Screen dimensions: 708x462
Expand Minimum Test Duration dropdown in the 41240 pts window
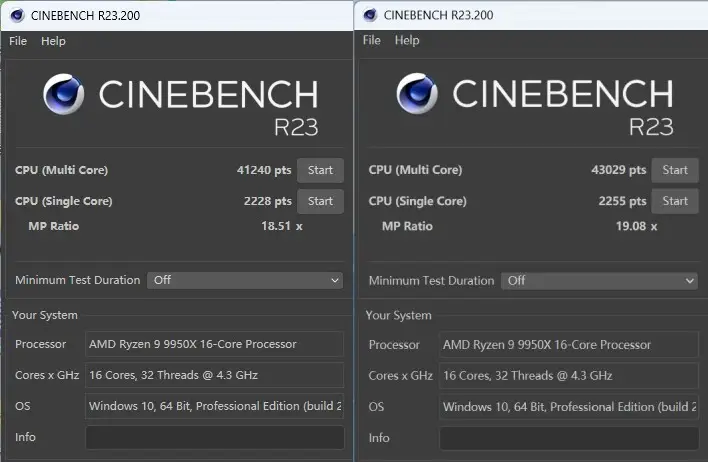point(245,280)
